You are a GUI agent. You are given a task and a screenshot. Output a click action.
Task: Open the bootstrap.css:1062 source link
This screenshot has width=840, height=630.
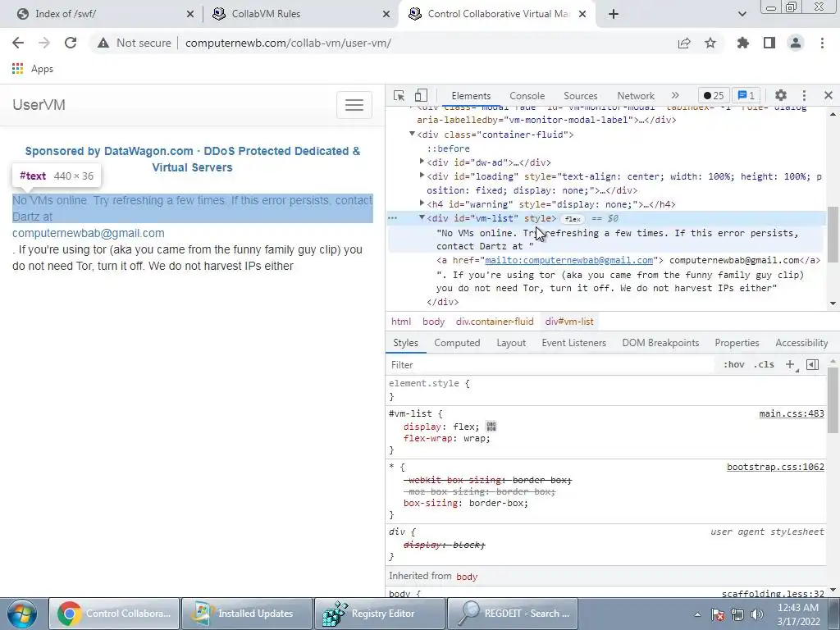click(x=775, y=467)
